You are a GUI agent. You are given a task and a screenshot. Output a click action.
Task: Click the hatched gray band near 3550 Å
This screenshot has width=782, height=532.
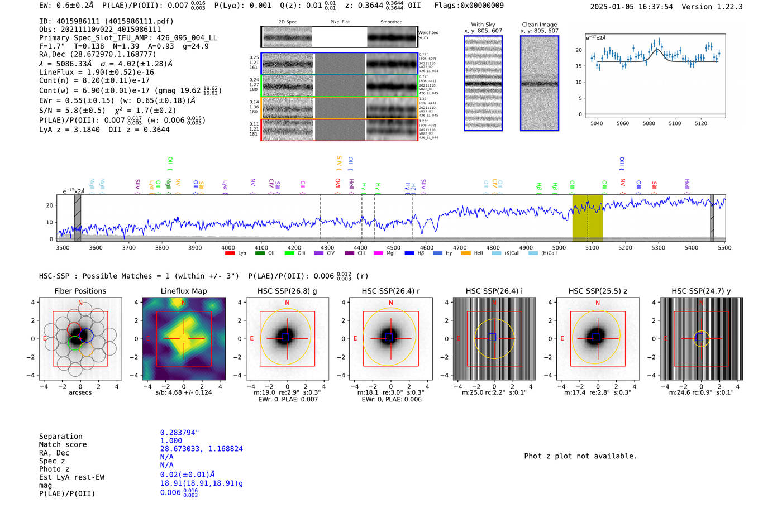tap(78, 218)
